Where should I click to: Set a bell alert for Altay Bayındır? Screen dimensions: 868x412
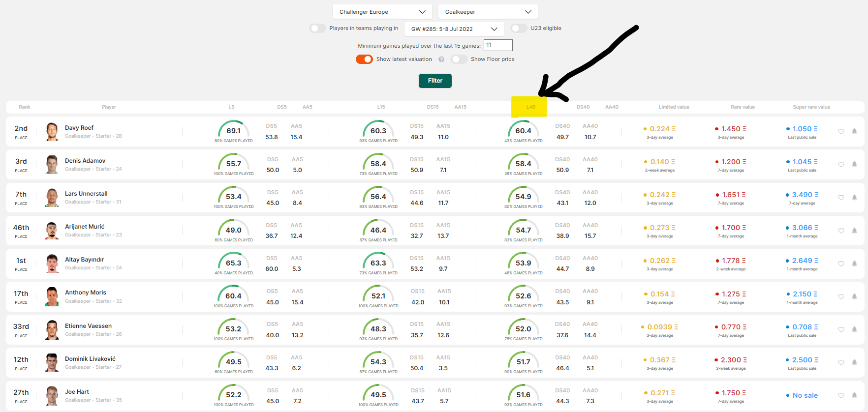point(854,264)
